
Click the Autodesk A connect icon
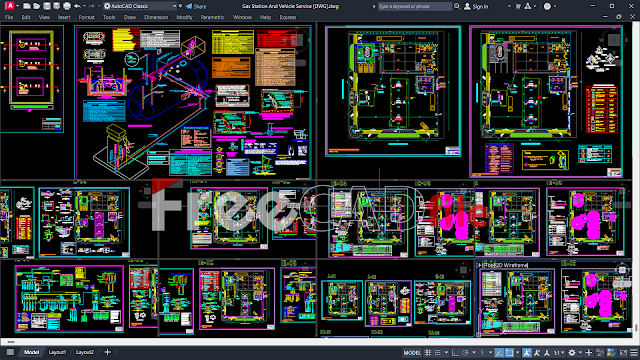click(x=528, y=6)
